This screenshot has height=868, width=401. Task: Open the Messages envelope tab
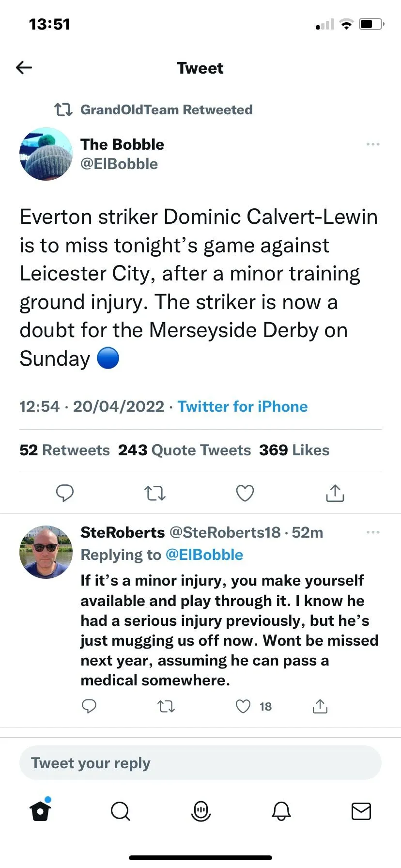click(x=361, y=811)
